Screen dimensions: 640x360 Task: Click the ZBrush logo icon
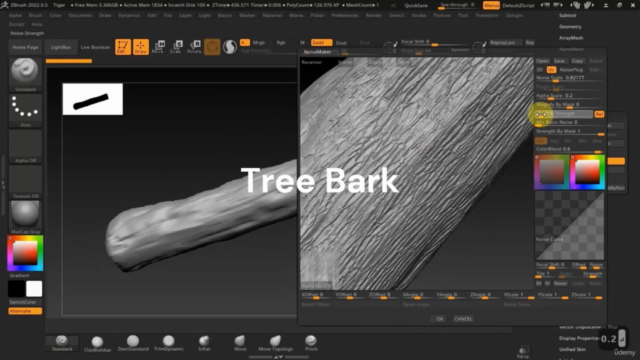coord(4,5)
